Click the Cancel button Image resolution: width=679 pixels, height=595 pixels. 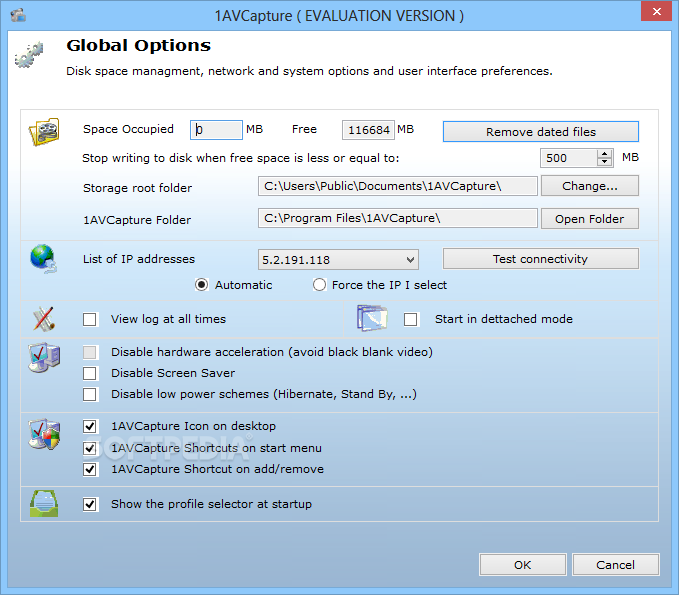pyautogui.click(x=616, y=565)
